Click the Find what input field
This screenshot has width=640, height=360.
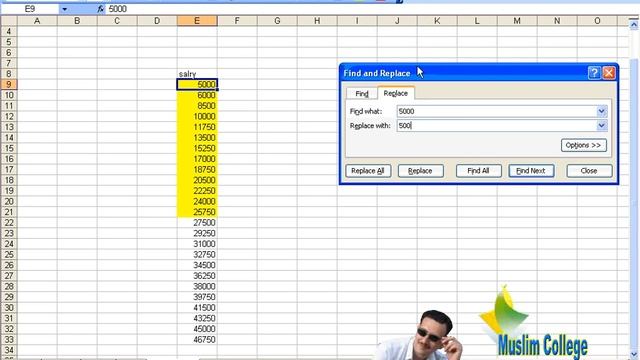(497, 111)
